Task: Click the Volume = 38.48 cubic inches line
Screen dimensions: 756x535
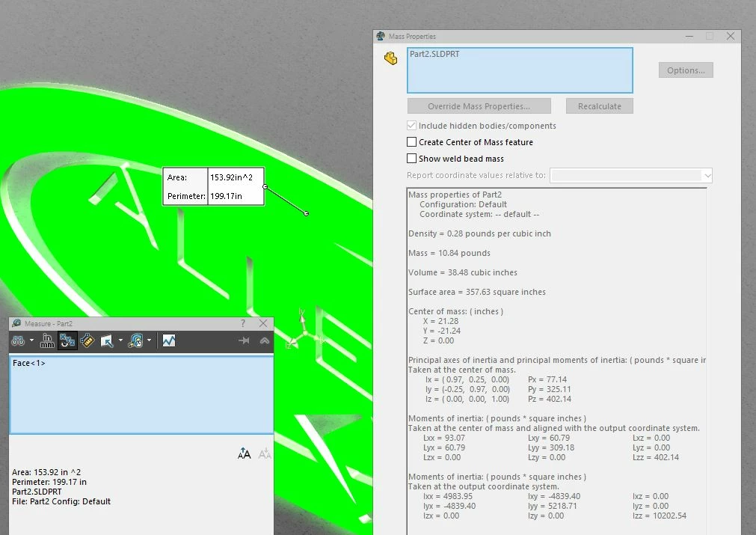Action: [x=463, y=272]
